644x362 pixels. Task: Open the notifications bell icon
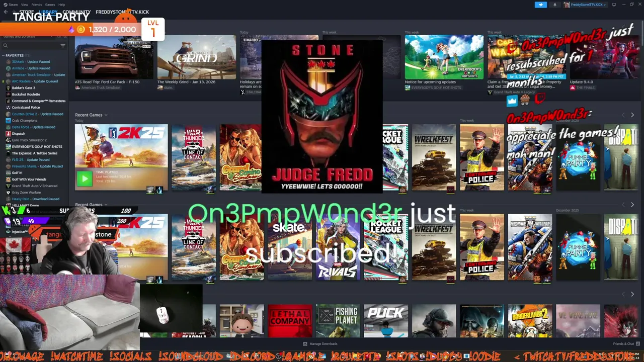coord(555,5)
